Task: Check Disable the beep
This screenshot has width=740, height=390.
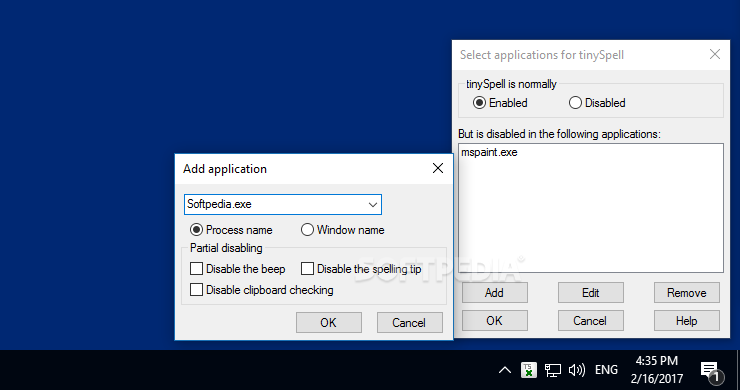Action: pos(237,269)
